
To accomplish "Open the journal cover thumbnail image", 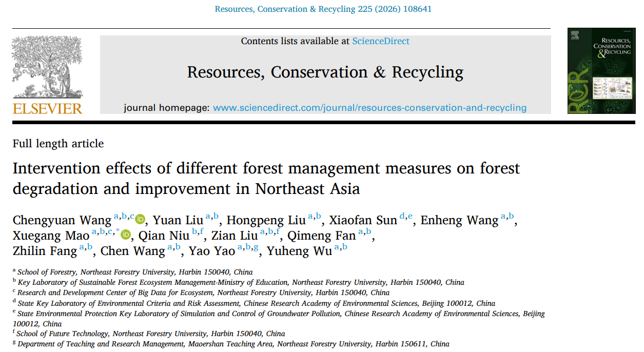I will [601, 71].
